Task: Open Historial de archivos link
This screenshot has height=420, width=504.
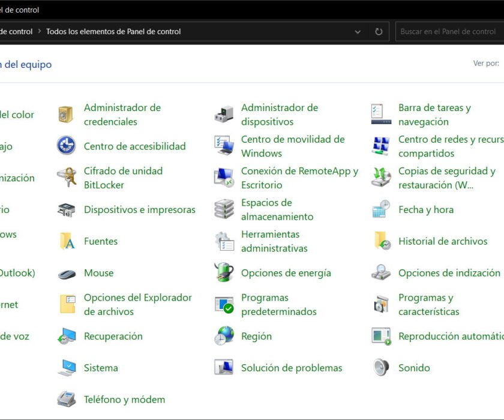Action: coord(443,241)
